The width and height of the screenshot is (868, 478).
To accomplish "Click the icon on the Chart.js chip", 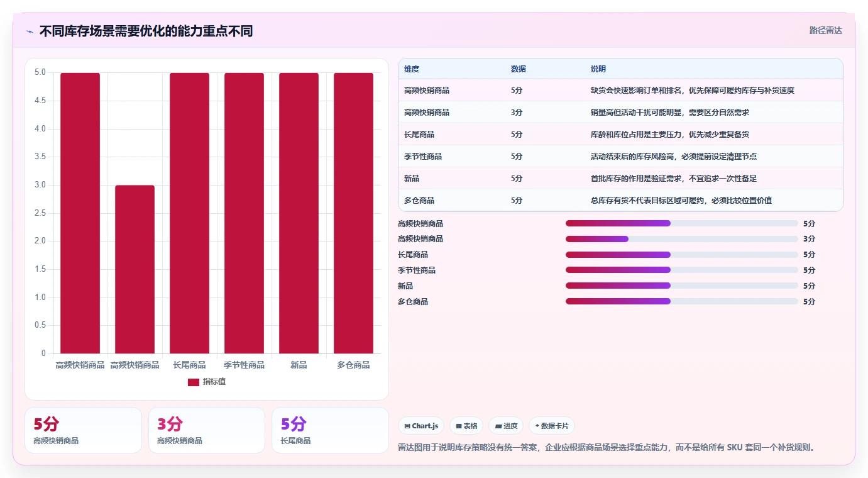I will pyautogui.click(x=407, y=426).
